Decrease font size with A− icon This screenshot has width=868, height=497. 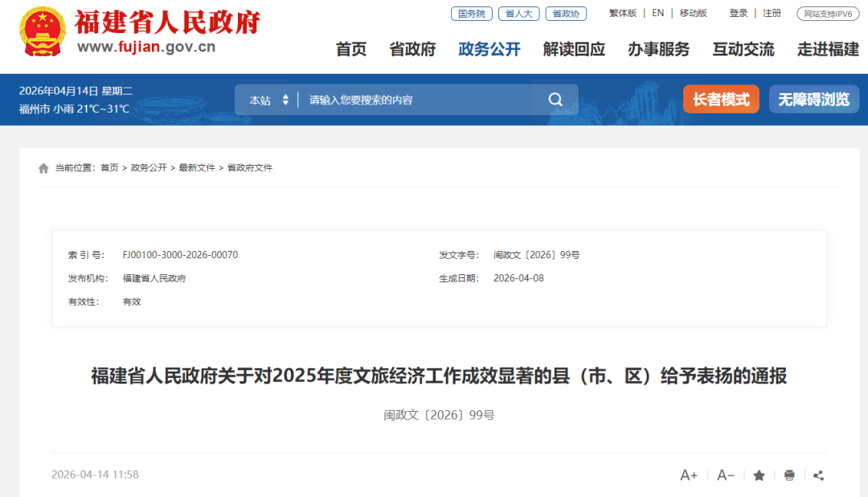click(x=725, y=475)
